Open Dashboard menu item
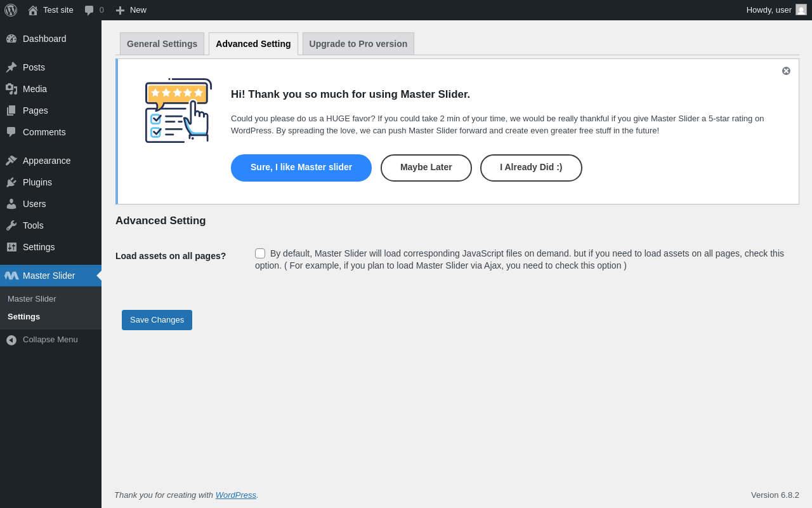Viewport: 812px width, 508px height. (x=51, y=39)
